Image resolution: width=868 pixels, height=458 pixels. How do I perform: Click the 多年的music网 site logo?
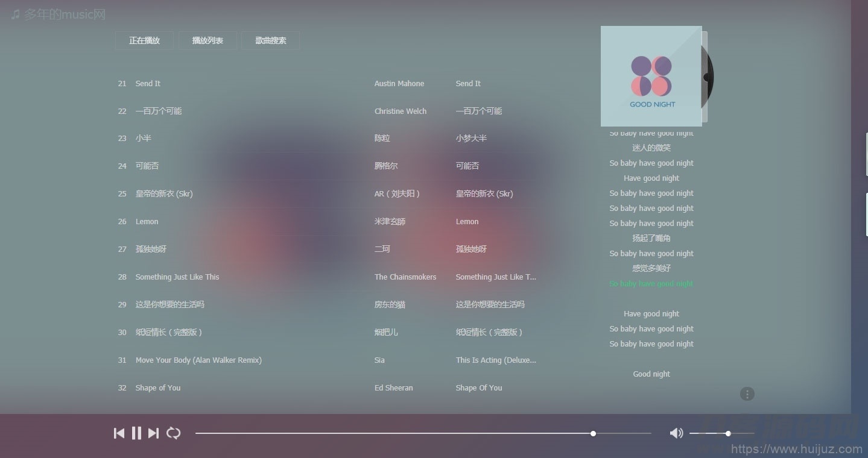coord(59,14)
